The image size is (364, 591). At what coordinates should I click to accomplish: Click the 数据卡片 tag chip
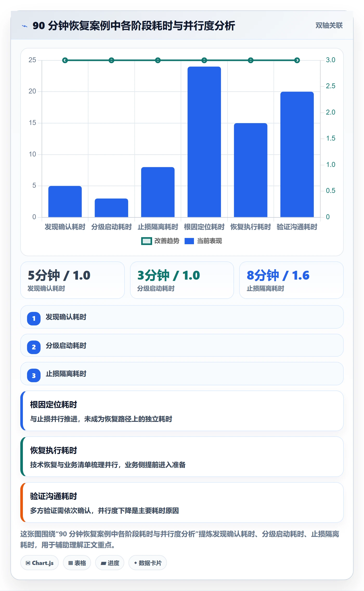click(x=148, y=563)
